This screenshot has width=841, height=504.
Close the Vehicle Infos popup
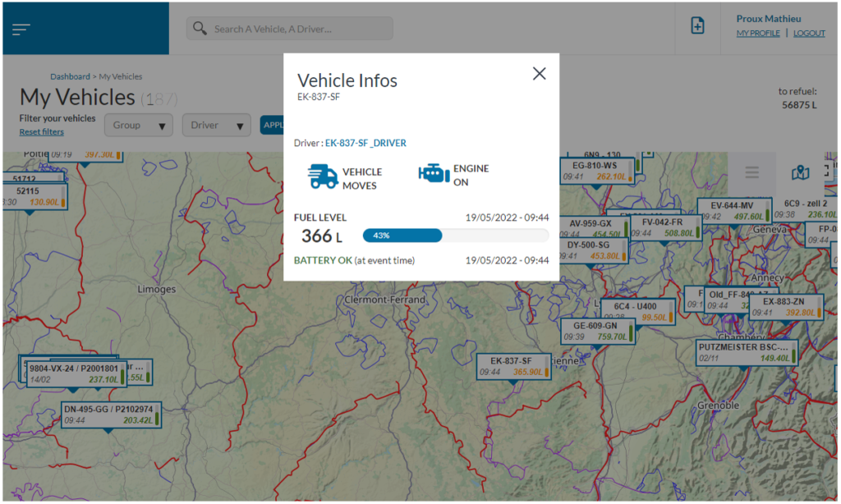coord(539,74)
